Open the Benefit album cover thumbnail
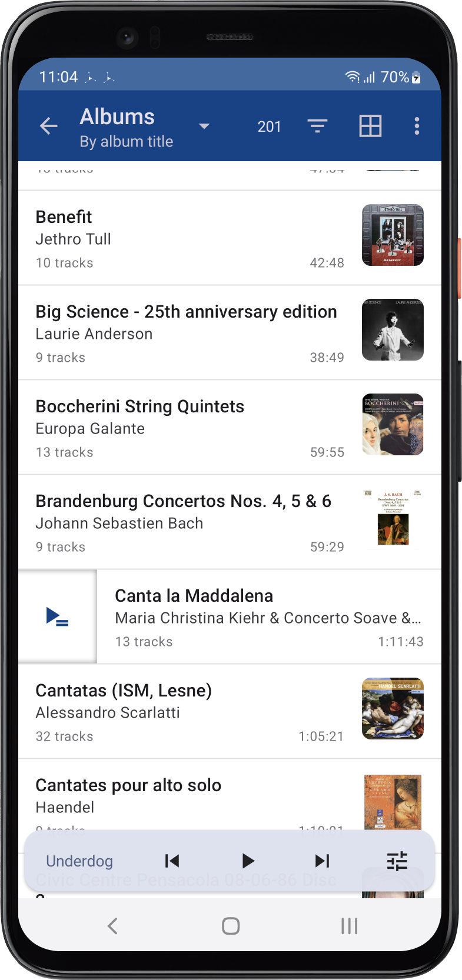Image resolution: width=462 pixels, height=980 pixels. pyautogui.click(x=393, y=235)
